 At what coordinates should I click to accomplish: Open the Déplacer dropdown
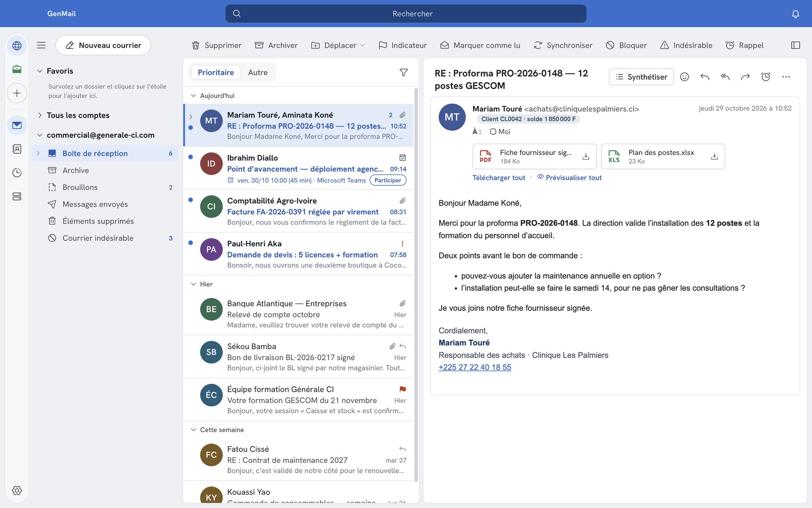(x=338, y=45)
